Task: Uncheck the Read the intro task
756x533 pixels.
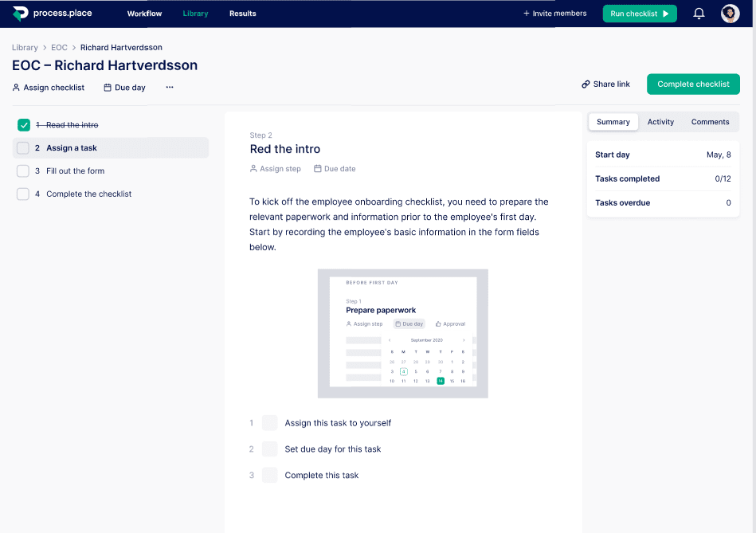Action: (x=24, y=125)
